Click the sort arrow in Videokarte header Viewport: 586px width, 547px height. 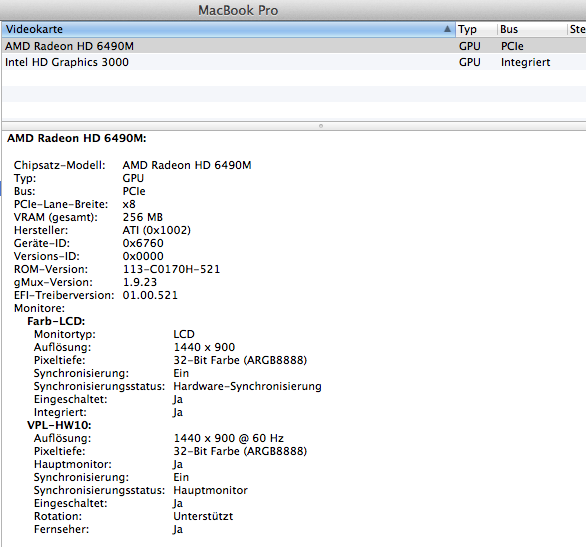coord(447,29)
